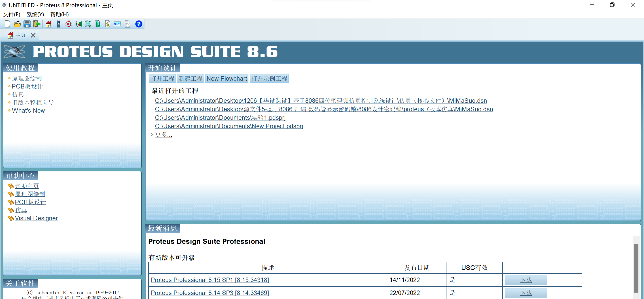The height and width of the screenshot is (299, 644).
Task: Click the Save Project floppy icon
Action: (x=27, y=24)
